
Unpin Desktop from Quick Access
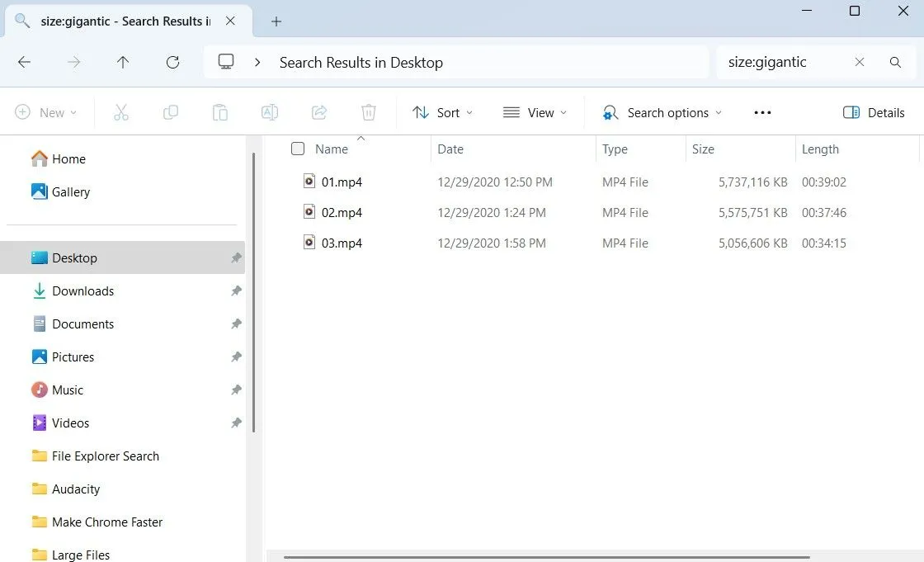click(x=237, y=257)
